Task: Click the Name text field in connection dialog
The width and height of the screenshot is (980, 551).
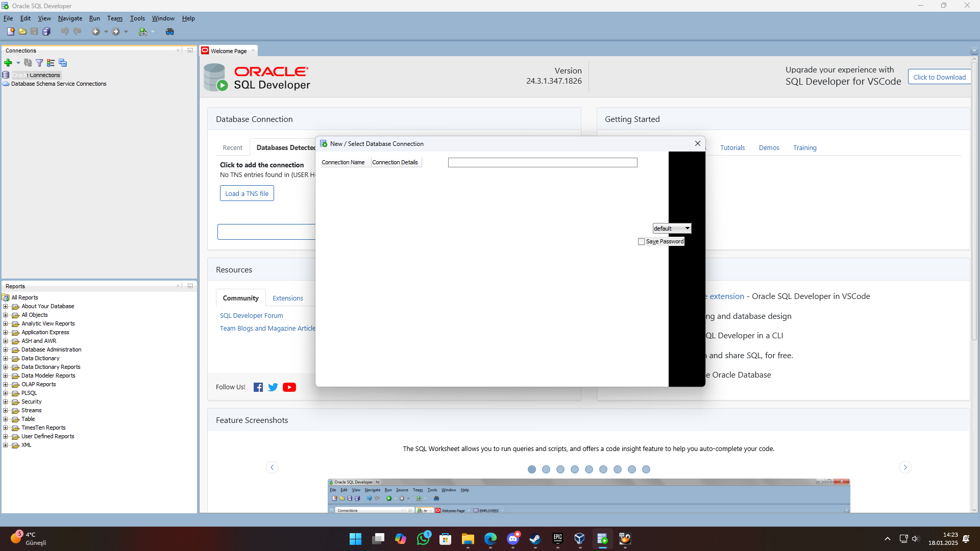Action: pyautogui.click(x=543, y=162)
